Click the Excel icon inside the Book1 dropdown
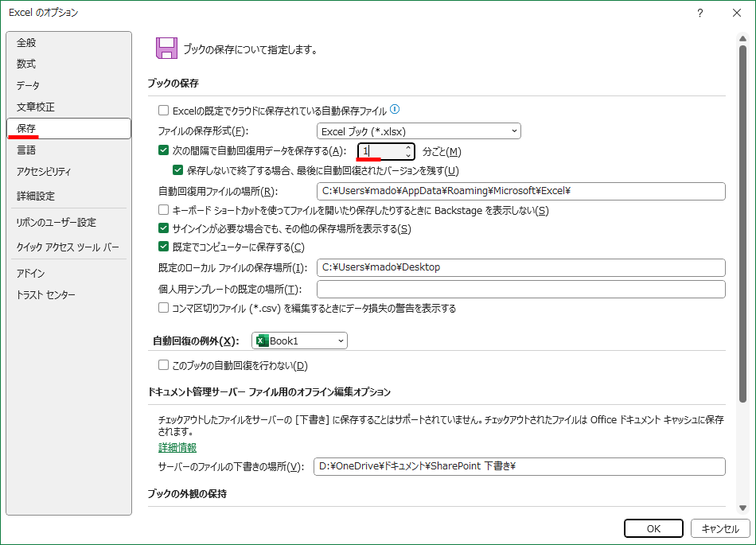Viewport: 756px width, 545px height. [261, 340]
